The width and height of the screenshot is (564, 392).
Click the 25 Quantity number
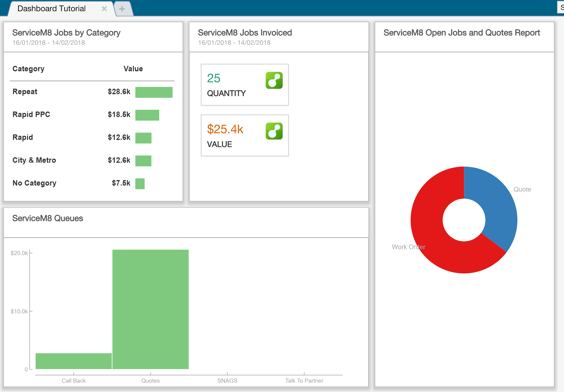213,78
